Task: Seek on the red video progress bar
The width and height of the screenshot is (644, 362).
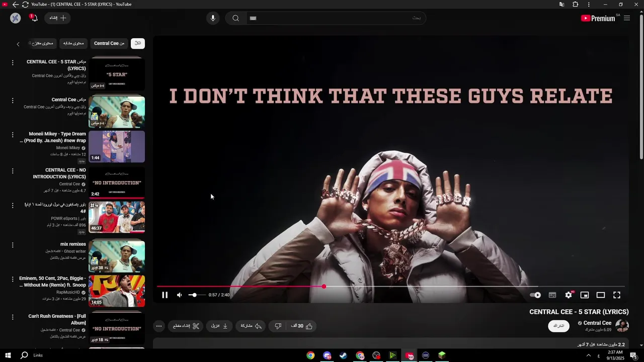Action: click(x=240, y=287)
